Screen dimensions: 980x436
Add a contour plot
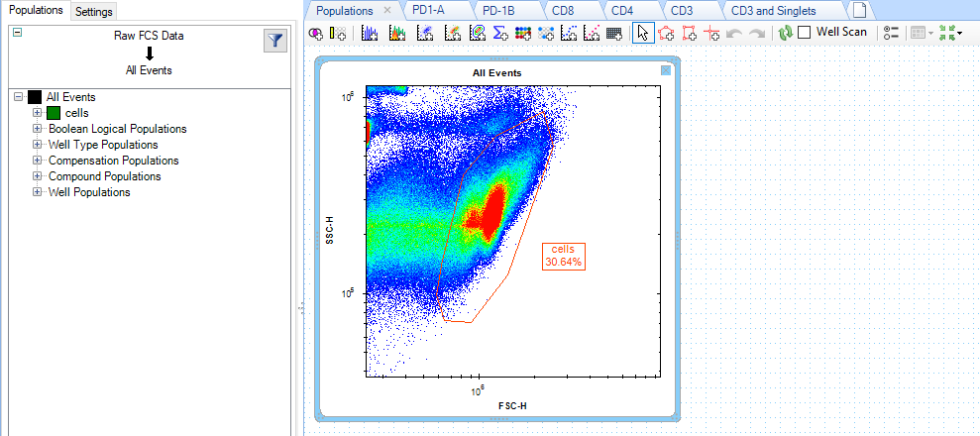pyautogui.click(x=477, y=33)
